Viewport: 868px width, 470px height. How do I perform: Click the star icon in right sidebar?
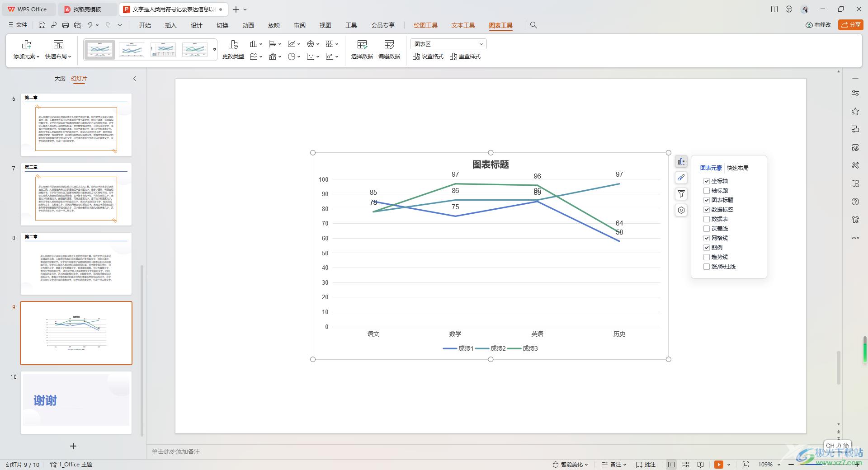pyautogui.click(x=855, y=111)
